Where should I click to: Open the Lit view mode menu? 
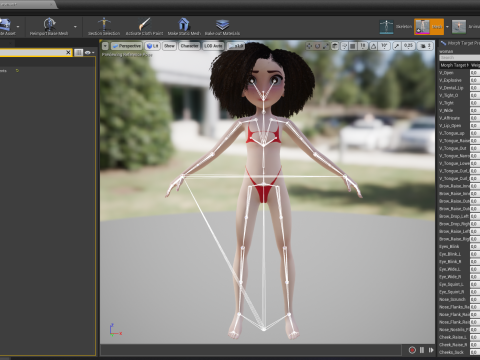[152, 46]
